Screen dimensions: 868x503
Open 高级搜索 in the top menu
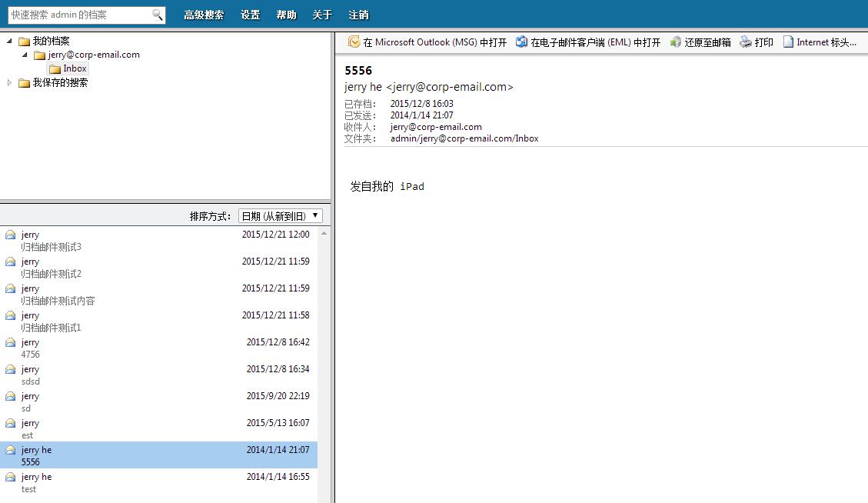204,15
